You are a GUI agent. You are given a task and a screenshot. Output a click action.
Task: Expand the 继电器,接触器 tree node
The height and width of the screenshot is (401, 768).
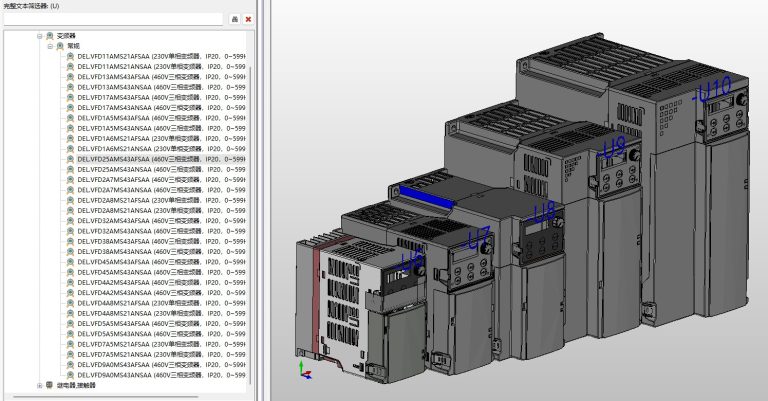(x=39, y=385)
